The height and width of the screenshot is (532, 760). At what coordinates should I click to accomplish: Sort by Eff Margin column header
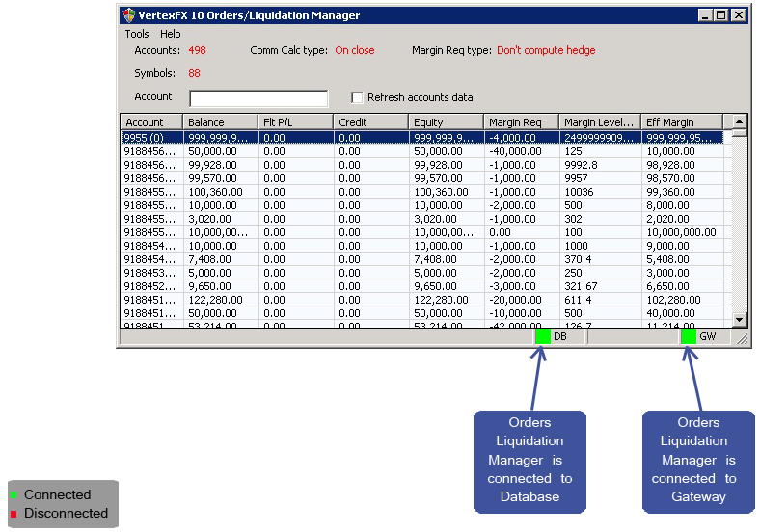tap(682, 122)
